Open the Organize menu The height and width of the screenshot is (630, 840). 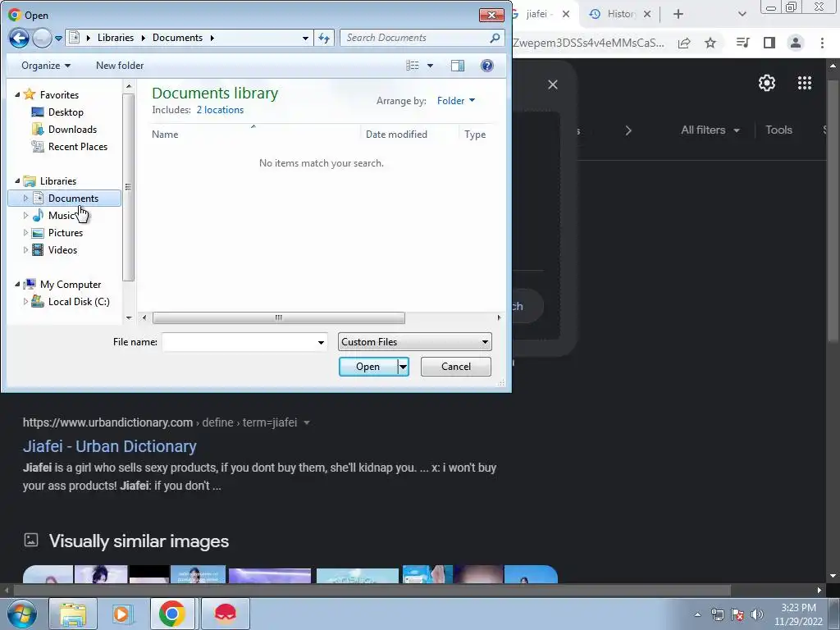[x=46, y=66]
